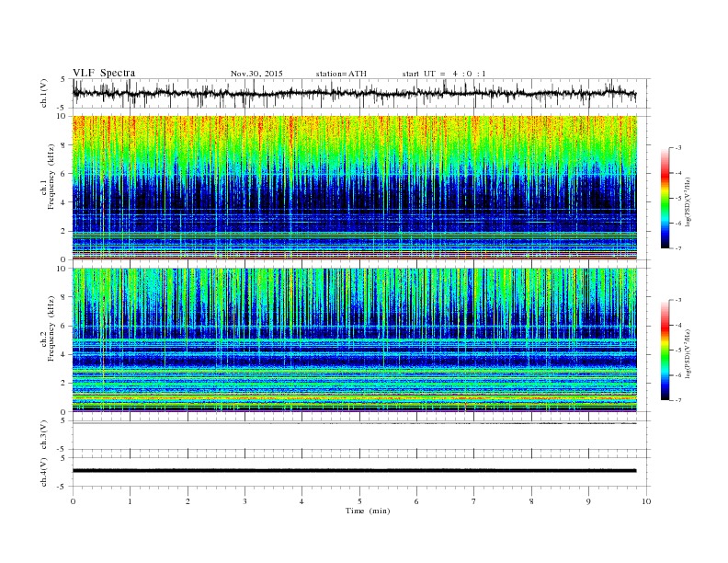Click time axis tick label "10" at bottom right
The height and width of the screenshot is (563, 728).
[x=646, y=501]
